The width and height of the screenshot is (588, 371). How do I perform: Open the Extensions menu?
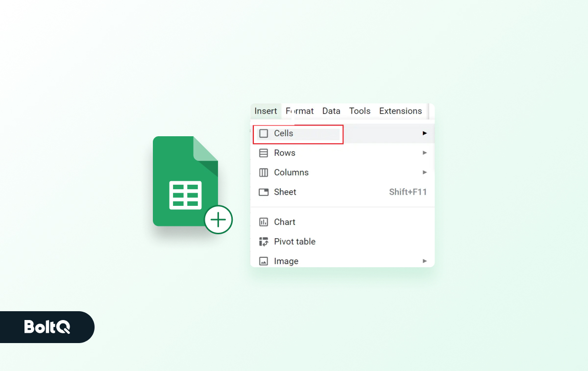[x=400, y=111]
